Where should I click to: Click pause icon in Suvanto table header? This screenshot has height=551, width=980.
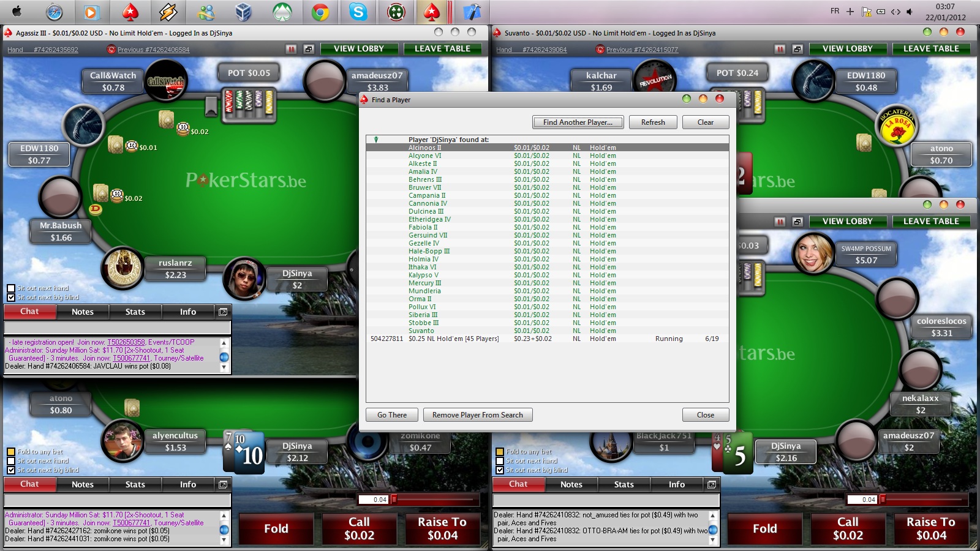click(780, 49)
